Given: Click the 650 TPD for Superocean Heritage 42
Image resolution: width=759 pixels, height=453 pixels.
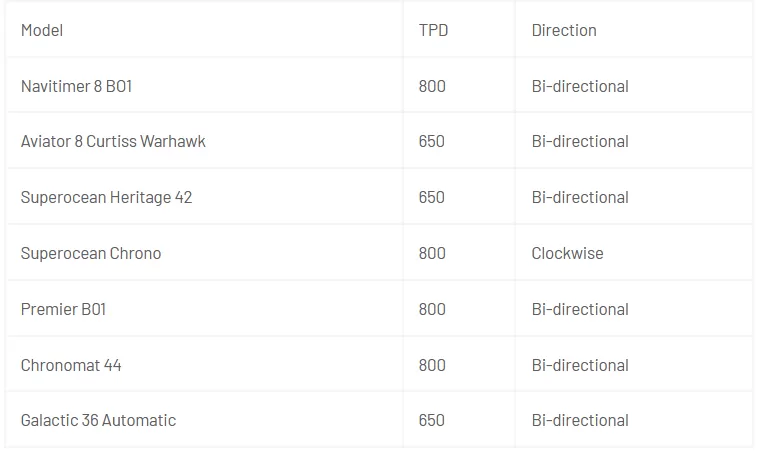Looking at the screenshot, I should click(x=431, y=197).
